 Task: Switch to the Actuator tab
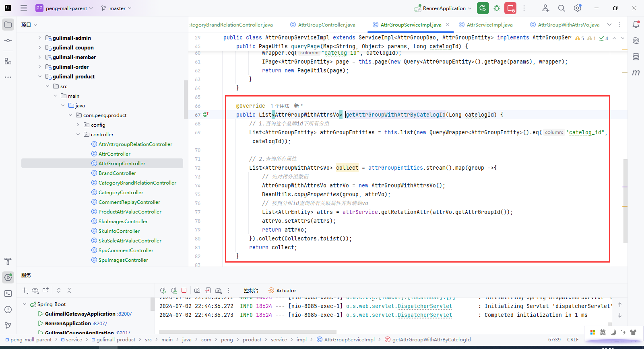(282, 290)
